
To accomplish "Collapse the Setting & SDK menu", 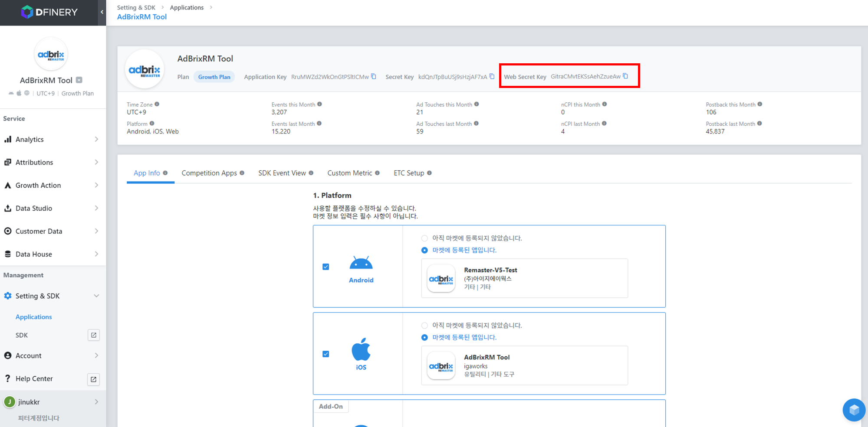I will [x=53, y=296].
